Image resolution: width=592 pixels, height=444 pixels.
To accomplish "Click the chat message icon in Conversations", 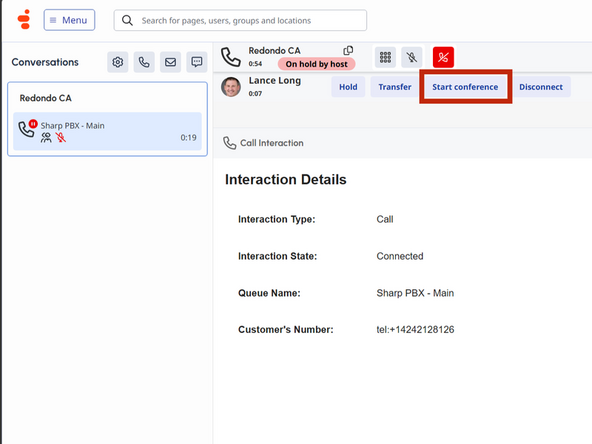I will click(x=197, y=62).
